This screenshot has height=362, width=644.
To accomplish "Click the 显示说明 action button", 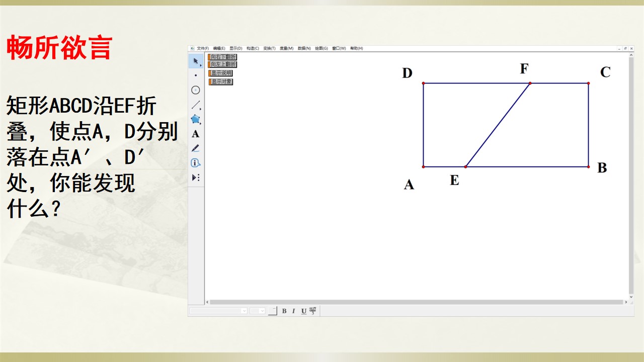I will click(x=220, y=73).
